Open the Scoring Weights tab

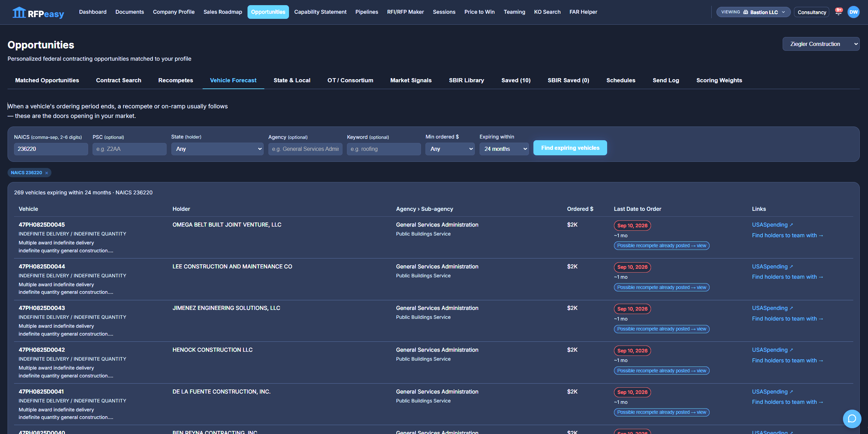[x=719, y=80]
